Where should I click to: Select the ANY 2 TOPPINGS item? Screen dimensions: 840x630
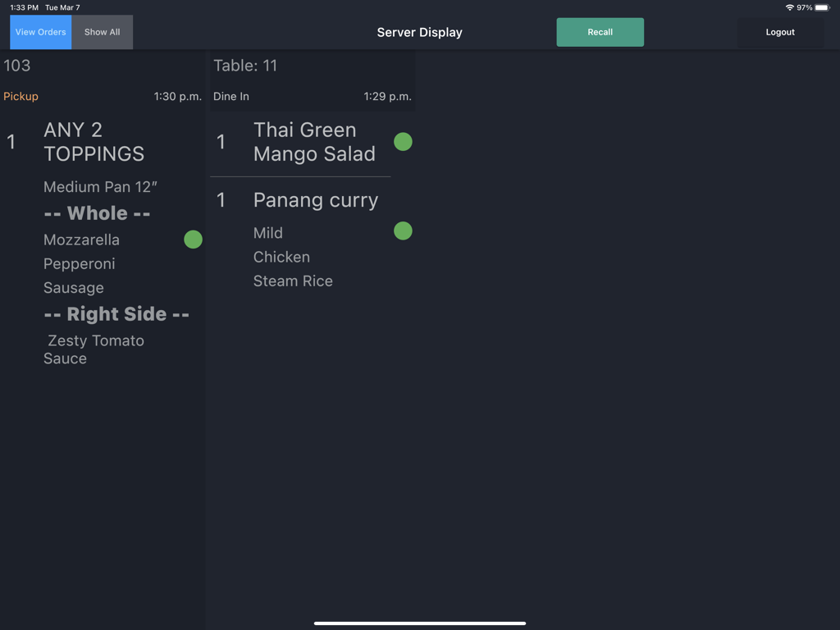pyautogui.click(x=94, y=142)
